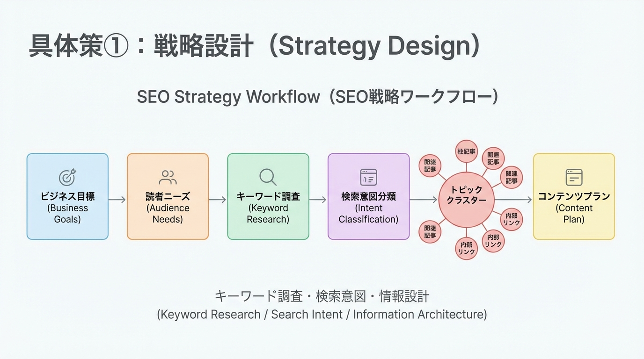This screenshot has height=359, width=644.
Task: Click the people icon in the Audience Needs box
Action: 168,177
